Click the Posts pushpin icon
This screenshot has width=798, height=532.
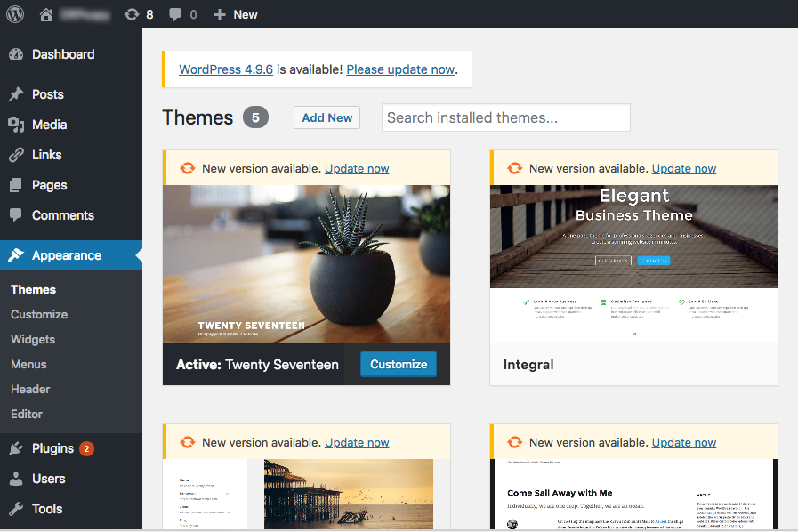tap(16, 94)
